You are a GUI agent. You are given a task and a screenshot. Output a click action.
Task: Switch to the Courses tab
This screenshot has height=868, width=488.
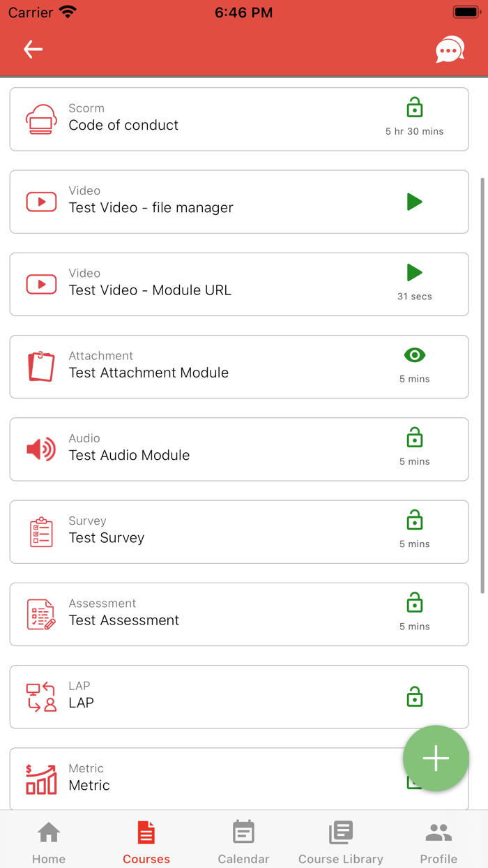[x=146, y=842]
